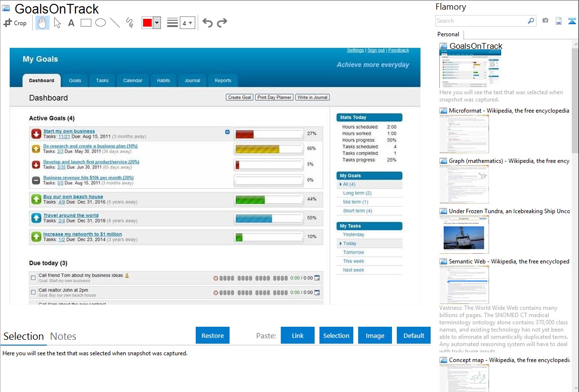Click into the Flamory Search field
This screenshot has height=392, width=579.
click(x=481, y=21)
